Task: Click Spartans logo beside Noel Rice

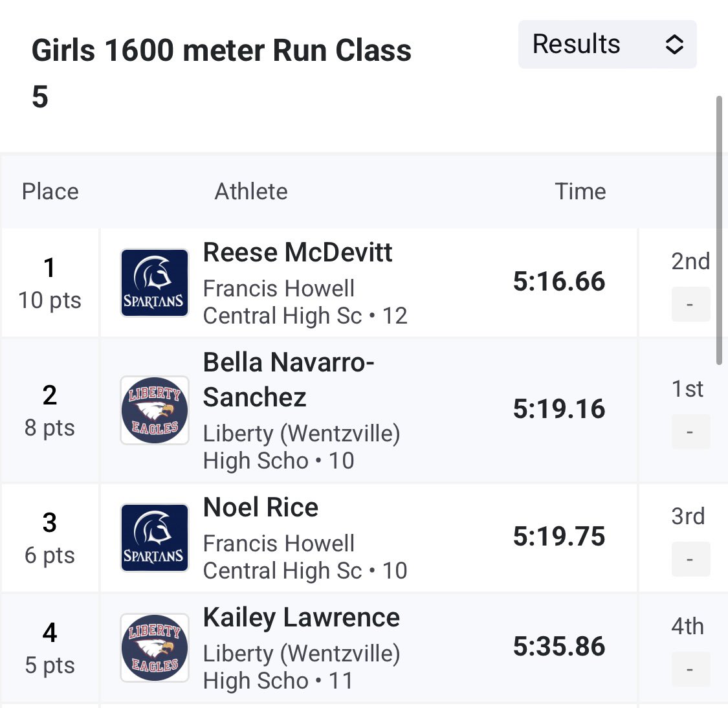Action: tap(155, 538)
